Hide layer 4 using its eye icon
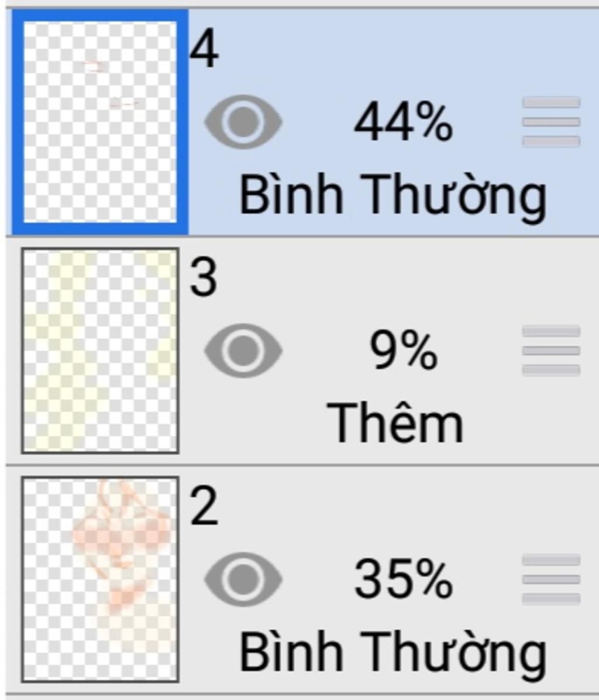The height and width of the screenshot is (700, 599). coord(243,122)
